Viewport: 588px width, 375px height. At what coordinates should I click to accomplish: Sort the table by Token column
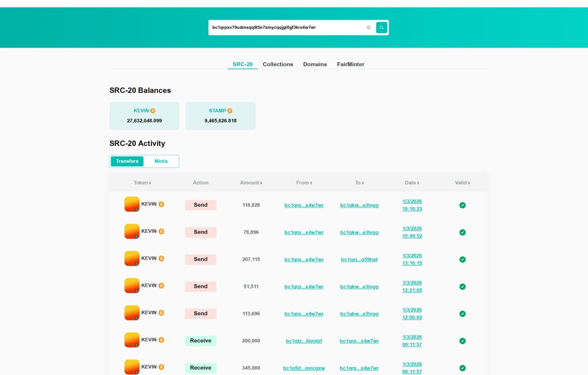click(143, 183)
